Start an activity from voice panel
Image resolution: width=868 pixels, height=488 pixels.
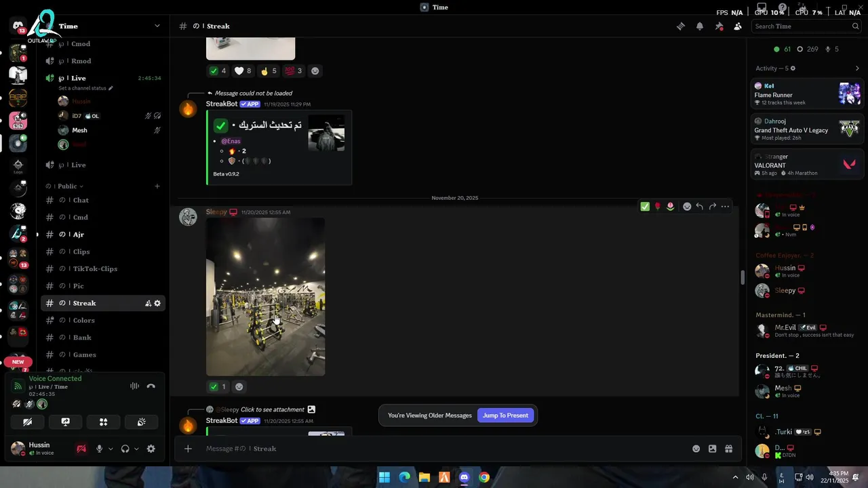pos(103,422)
